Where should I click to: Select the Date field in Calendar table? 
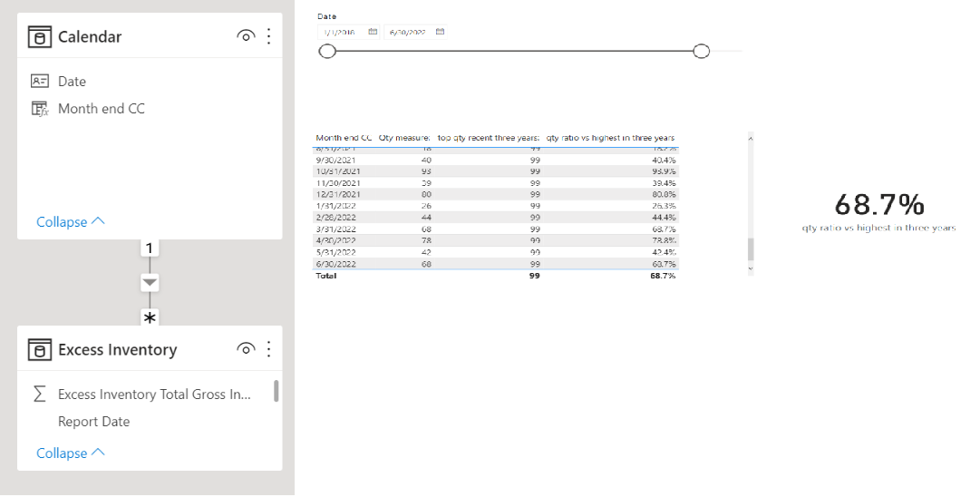tap(72, 82)
